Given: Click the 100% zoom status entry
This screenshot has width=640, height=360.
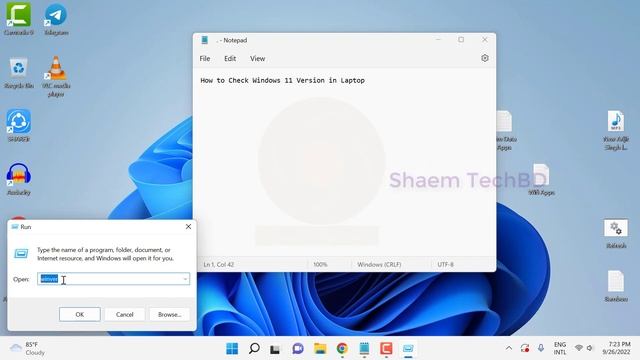Looking at the screenshot, I should (x=320, y=264).
